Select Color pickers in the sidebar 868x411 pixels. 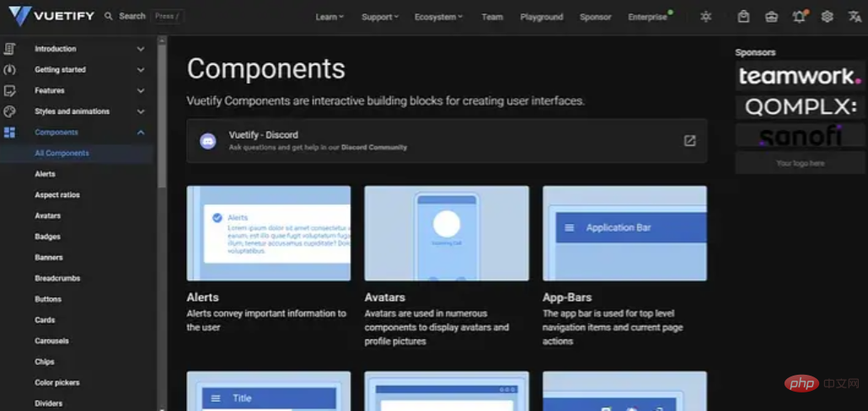coord(57,382)
